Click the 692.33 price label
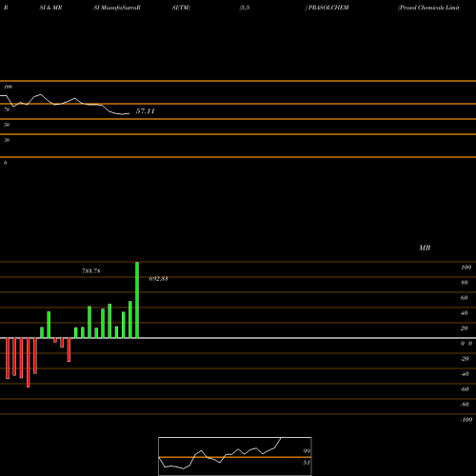This screenshot has width=476, height=476. coord(158,279)
